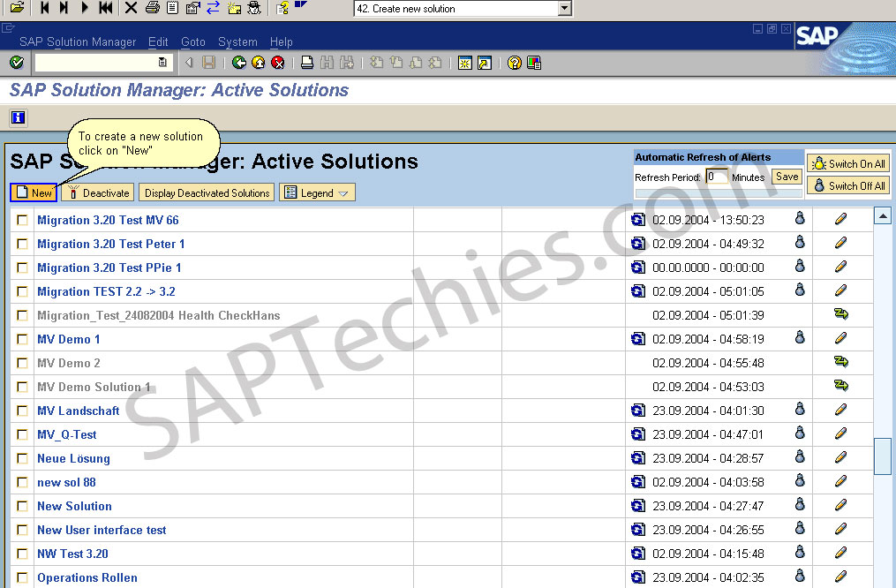Check the Operations Rollen checkbox
The width and height of the screenshot is (896, 588).
point(22,577)
